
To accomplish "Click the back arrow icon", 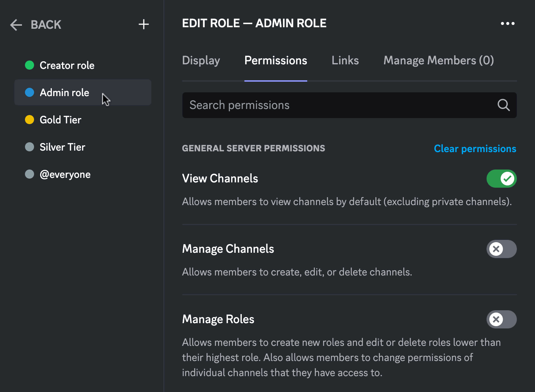I will [16, 25].
